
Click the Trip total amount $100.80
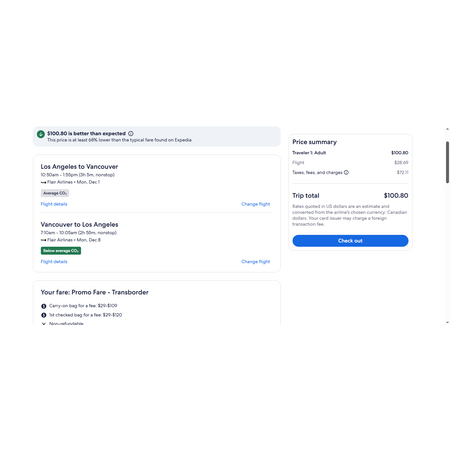pos(396,196)
